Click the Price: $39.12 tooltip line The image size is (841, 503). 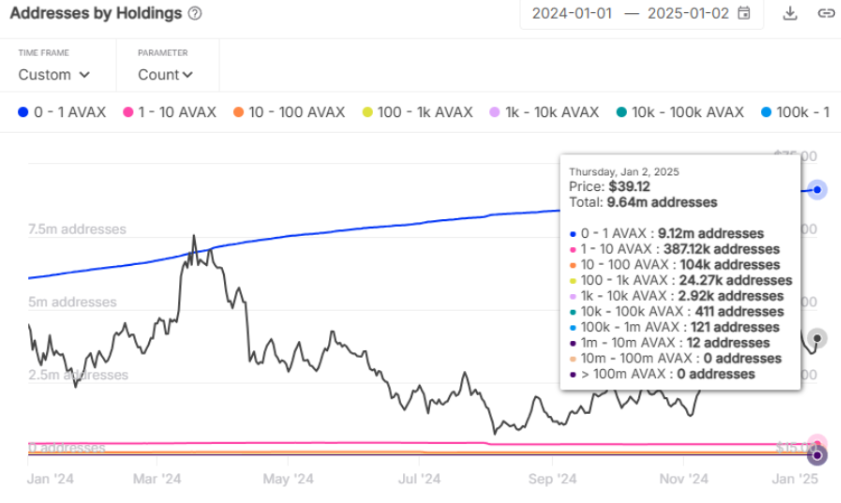click(x=609, y=187)
